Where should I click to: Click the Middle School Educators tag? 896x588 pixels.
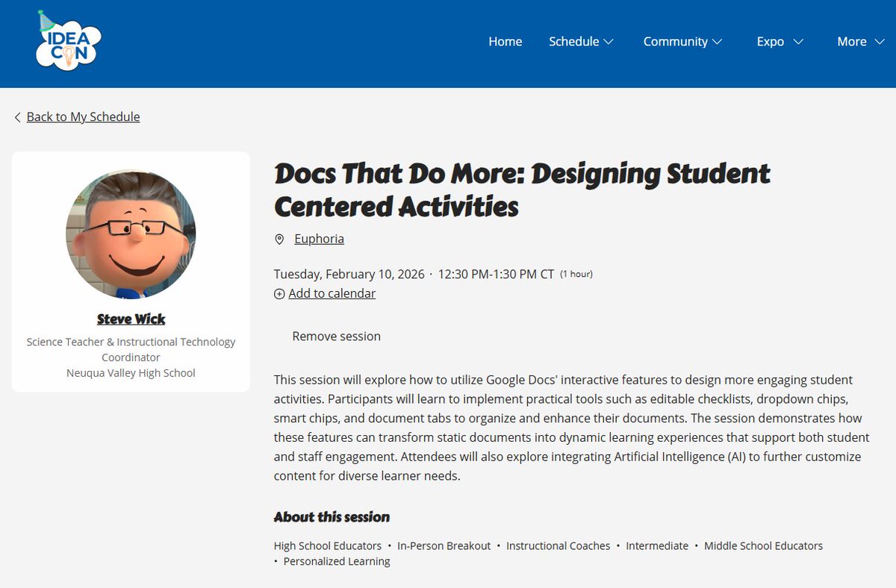coord(763,546)
